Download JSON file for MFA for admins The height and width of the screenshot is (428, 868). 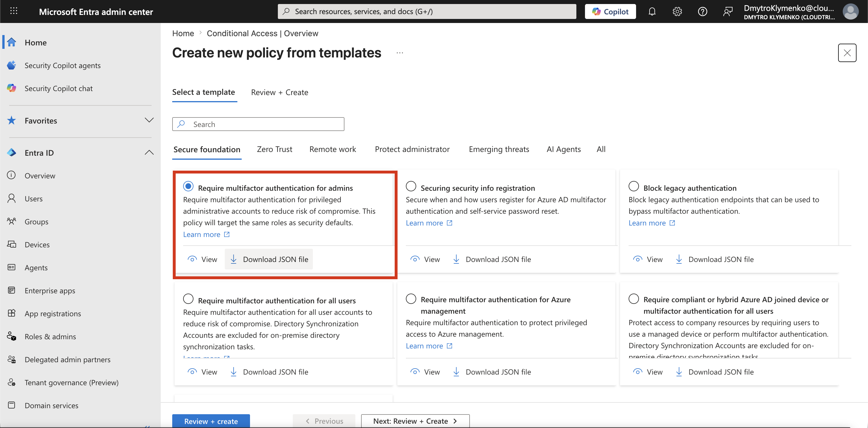[x=269, y=259]
